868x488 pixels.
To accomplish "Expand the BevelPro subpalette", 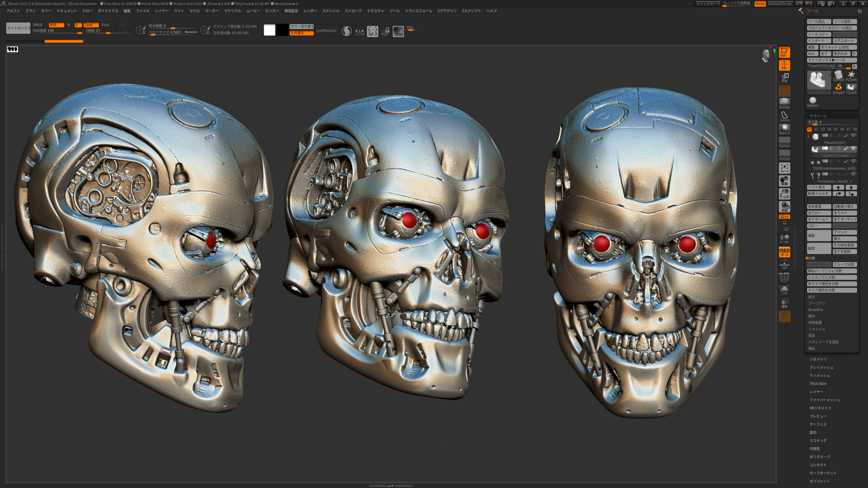I will 815,310.
